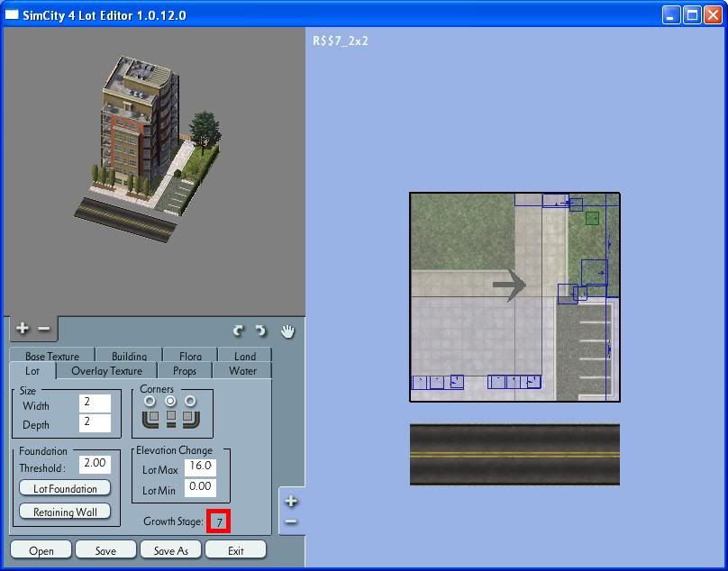Click the straight road corner icon

[171, 419]
